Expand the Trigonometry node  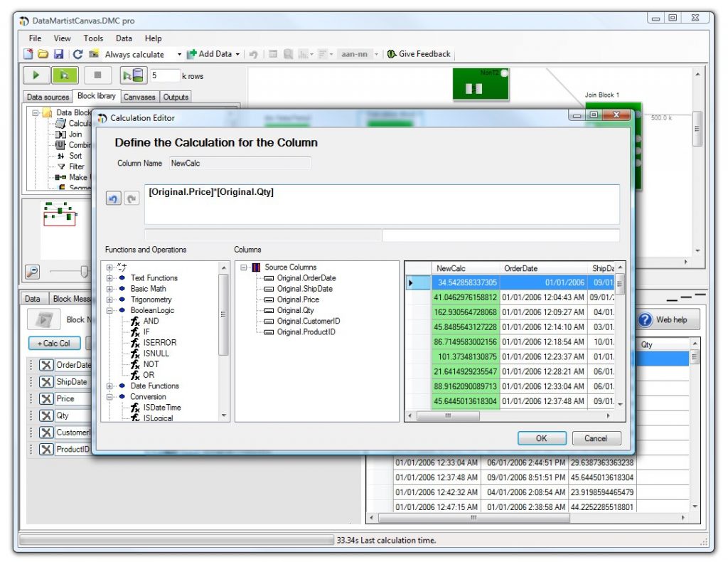109,299
